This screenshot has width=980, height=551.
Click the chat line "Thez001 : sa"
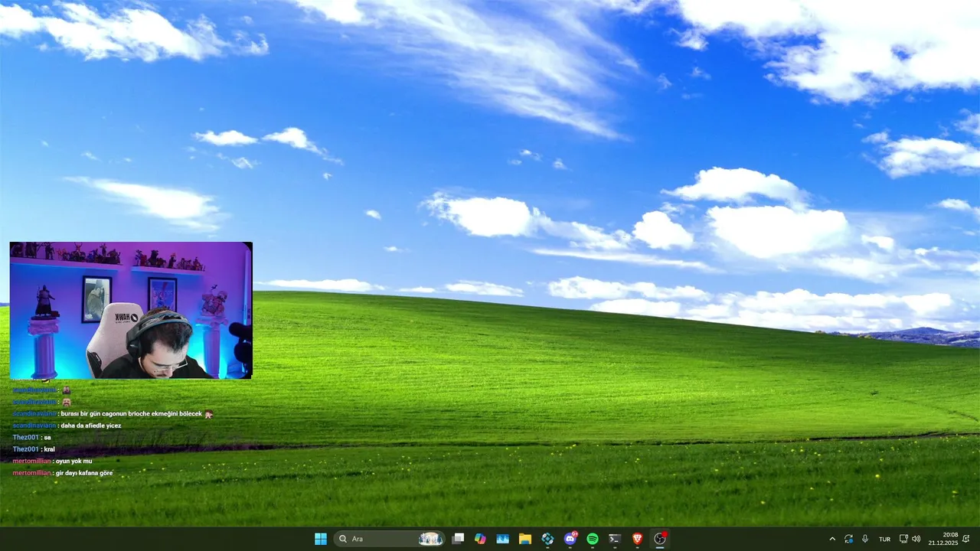pyautogui.click(x=31, y=437)
